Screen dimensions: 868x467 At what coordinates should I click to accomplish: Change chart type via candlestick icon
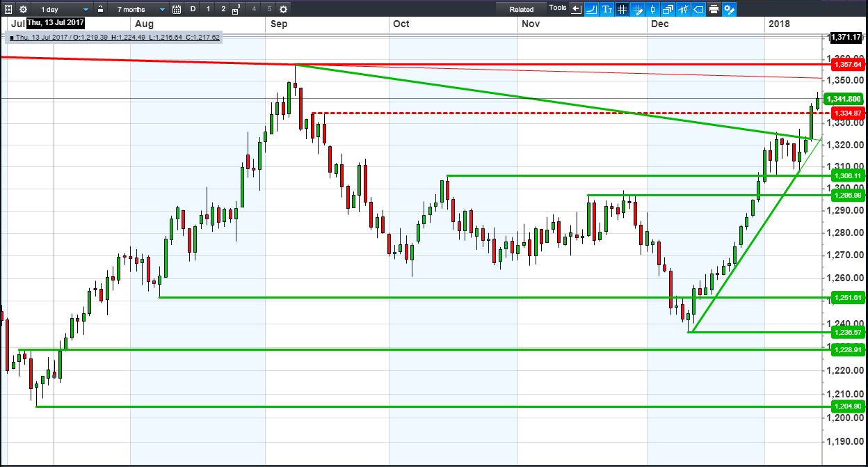click(x=652, y=9)
